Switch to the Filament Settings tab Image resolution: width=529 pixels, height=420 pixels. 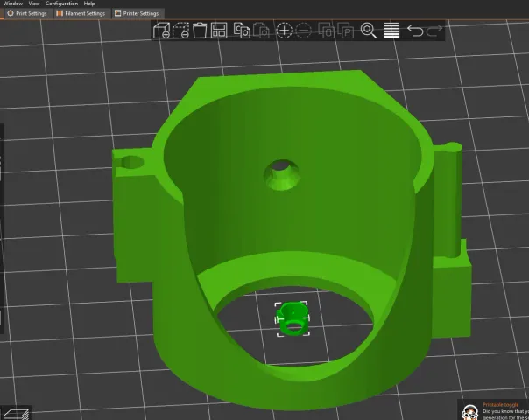(x=81, y=13)
